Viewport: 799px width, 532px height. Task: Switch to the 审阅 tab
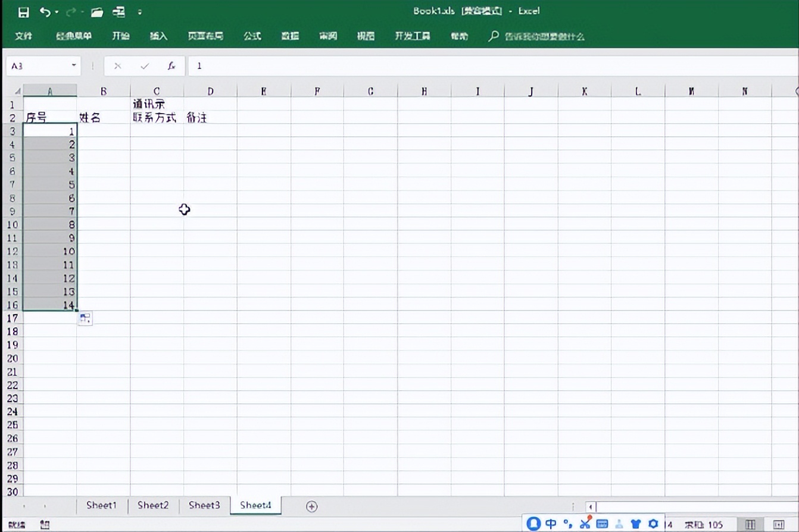click(x=328, y=36)
